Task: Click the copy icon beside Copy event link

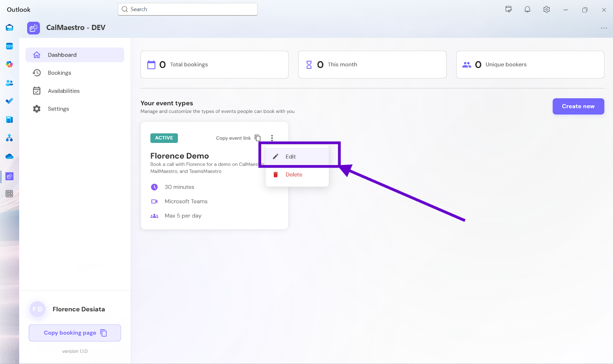Action: [258, 138]
